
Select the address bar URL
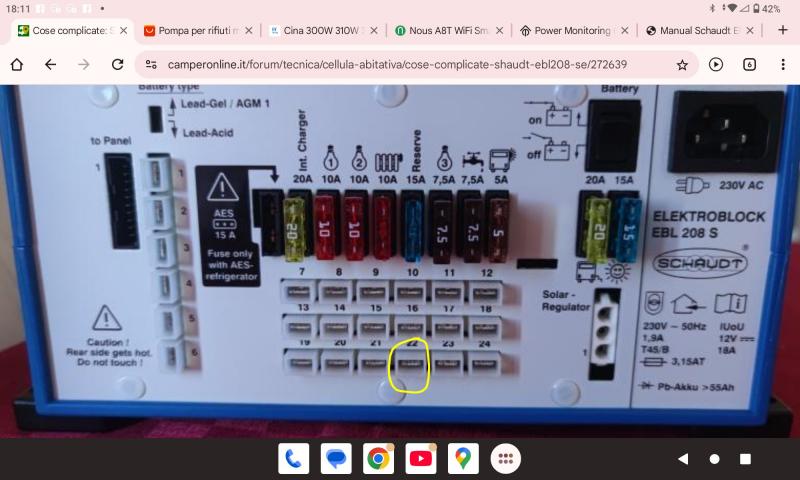click(397, 65)
